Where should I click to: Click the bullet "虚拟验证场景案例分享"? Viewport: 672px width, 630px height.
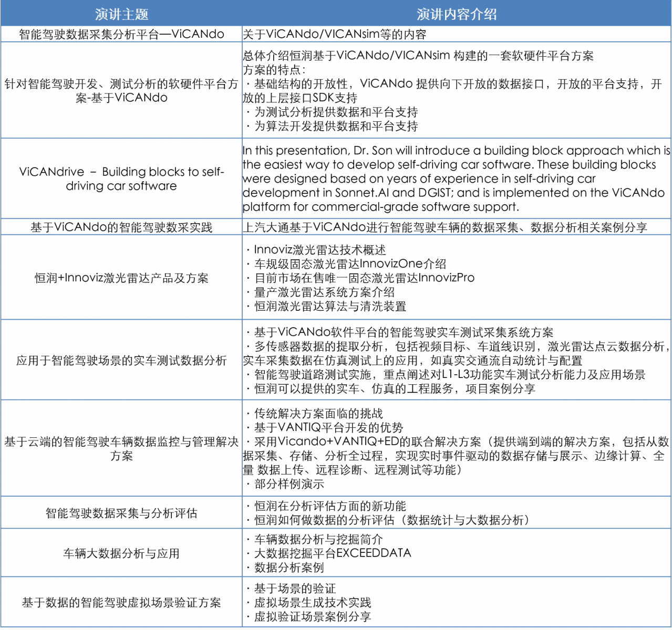(308, 617)
